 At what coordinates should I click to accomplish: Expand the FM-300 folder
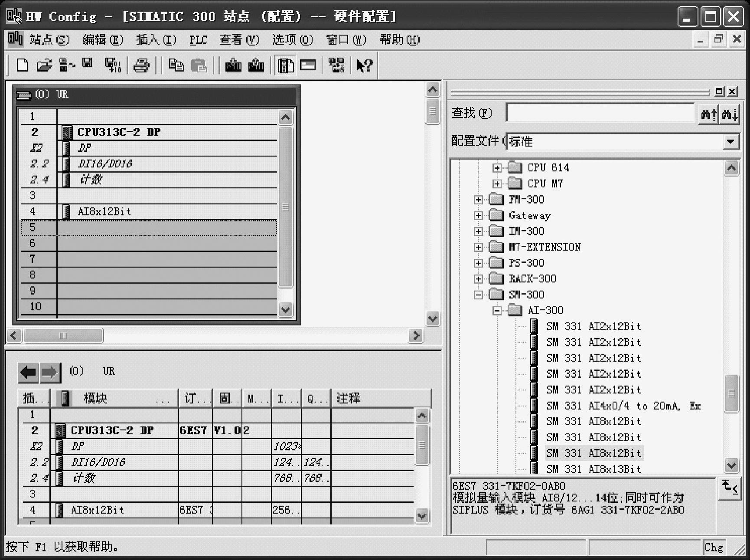pyautogui.click(x=478, y=199)
